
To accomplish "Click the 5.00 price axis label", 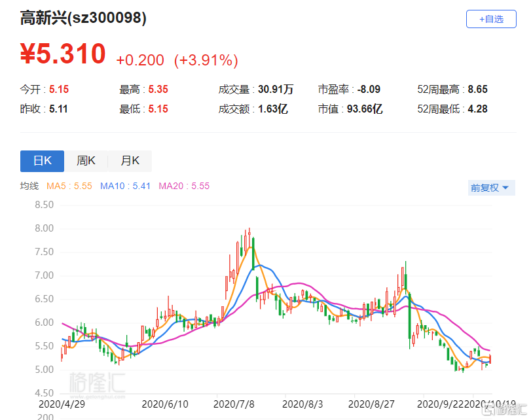I will click(45, 370).
